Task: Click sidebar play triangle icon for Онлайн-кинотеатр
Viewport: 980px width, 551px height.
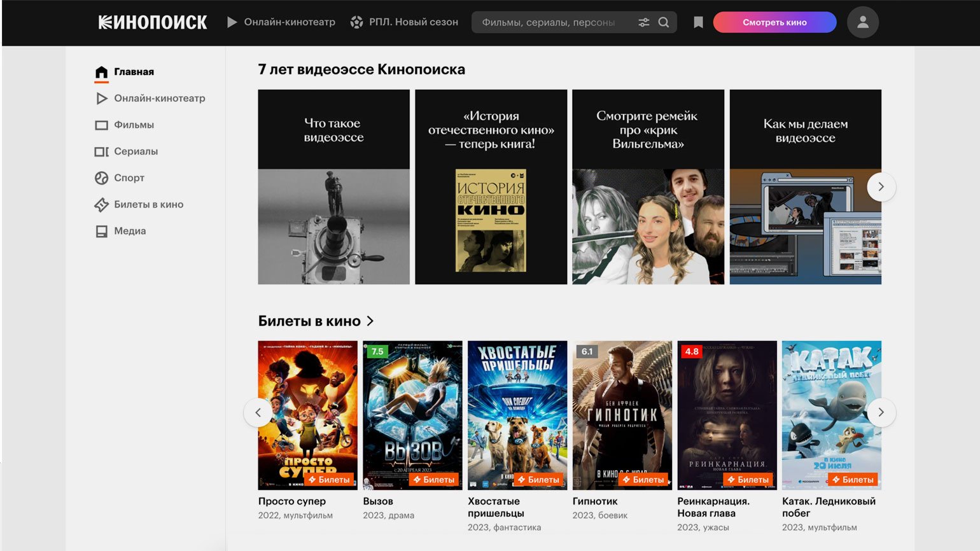Action: coord(101,99)
